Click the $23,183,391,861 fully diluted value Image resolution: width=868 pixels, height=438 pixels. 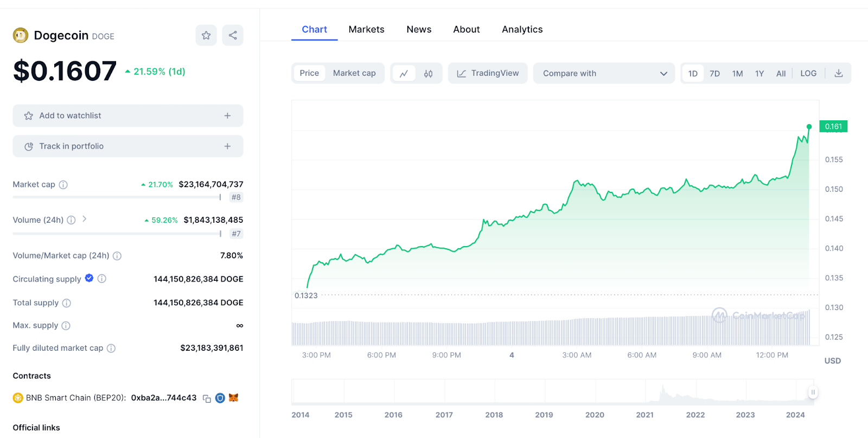click(x=212, y=348)
